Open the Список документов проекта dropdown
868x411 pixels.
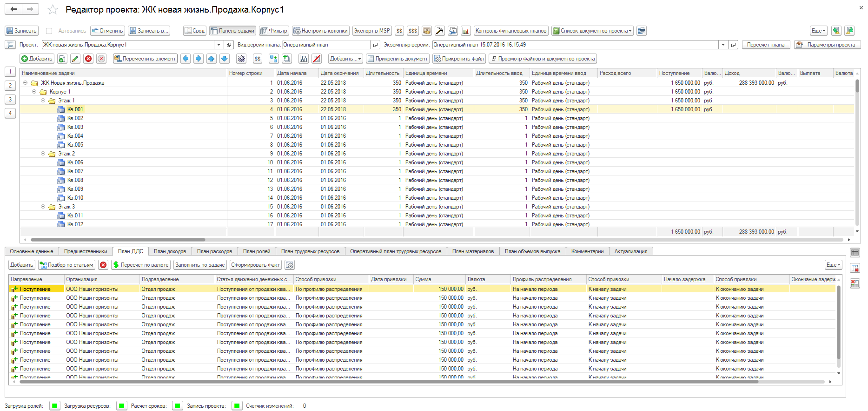(x=592, y=31)
